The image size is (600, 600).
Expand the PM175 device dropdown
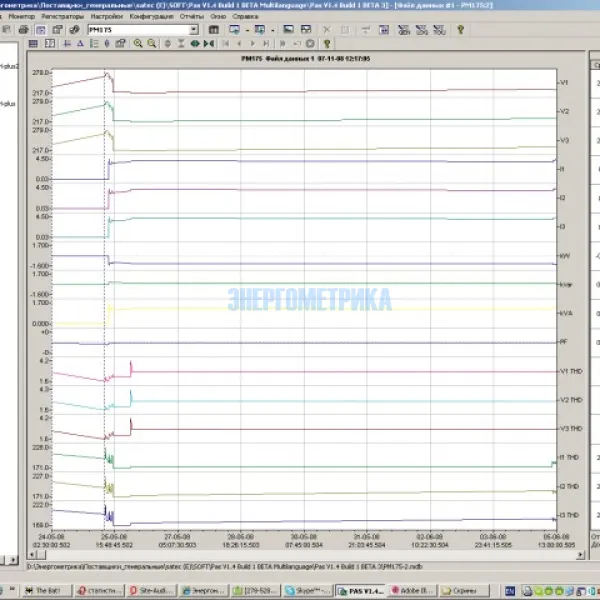click(194, 30)
